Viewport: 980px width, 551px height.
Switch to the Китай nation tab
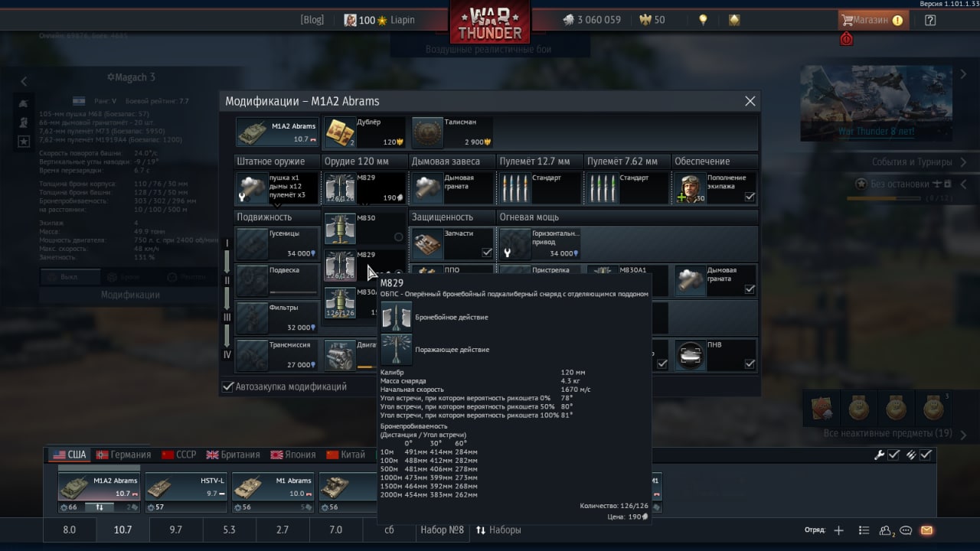[x=345, y=455]
